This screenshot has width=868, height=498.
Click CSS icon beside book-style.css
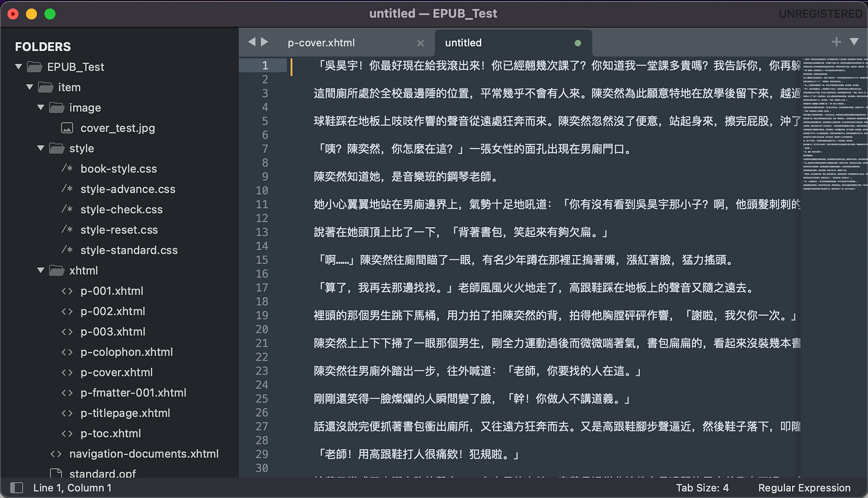point(67,169)
